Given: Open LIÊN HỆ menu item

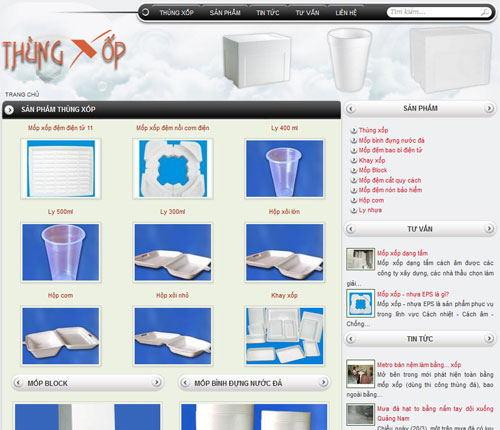Looking at the screenshot, I should [x=346, y=13].
